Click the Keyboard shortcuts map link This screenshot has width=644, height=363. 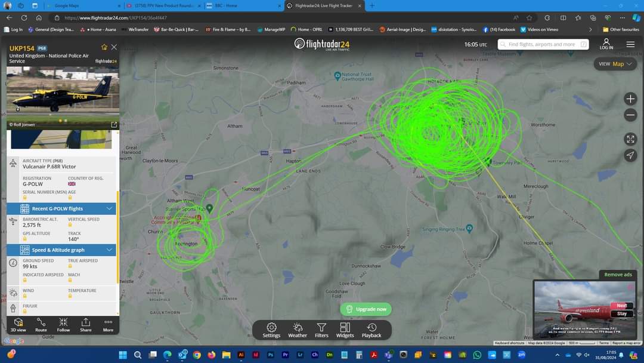(509, 343)
